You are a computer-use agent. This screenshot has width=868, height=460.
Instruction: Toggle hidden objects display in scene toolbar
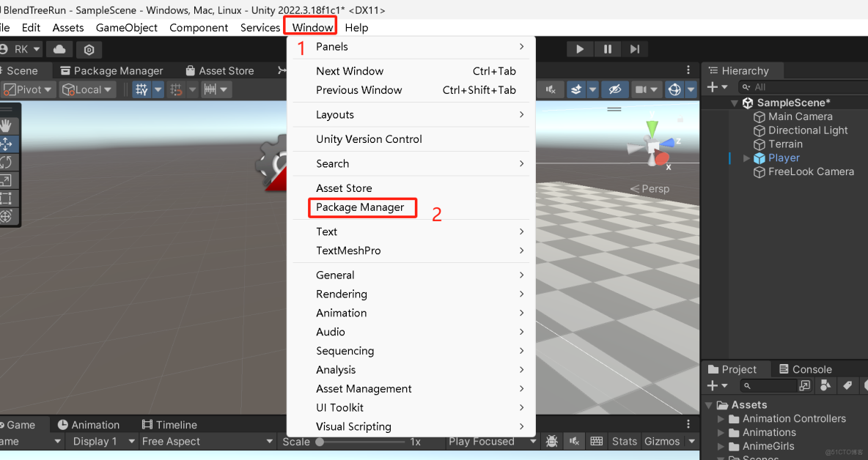(x=616, y=89)
